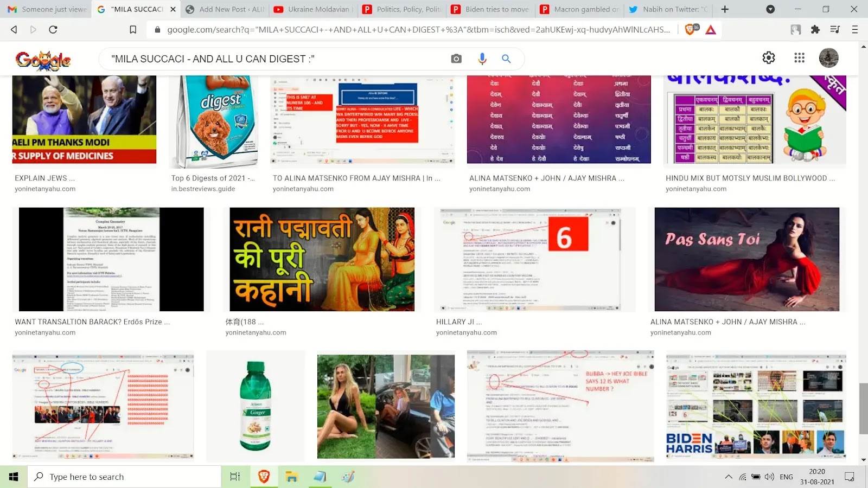Open the Brave hamburger menu
The image size is (868, 488).
click(x=854, y=29)
